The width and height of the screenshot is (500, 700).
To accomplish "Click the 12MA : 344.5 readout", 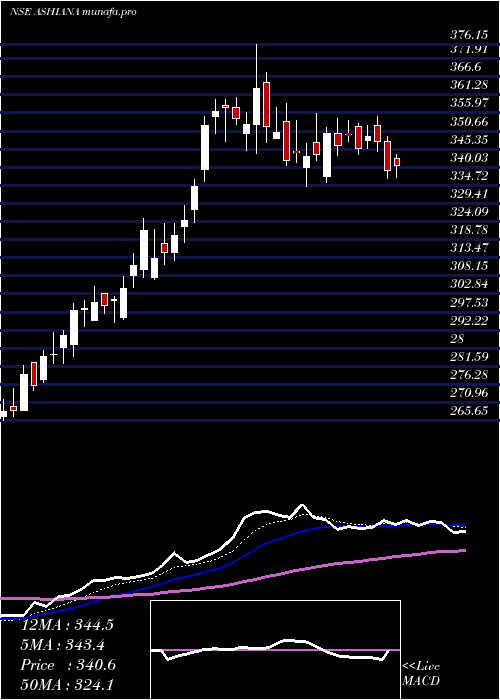I will (67, 625).
